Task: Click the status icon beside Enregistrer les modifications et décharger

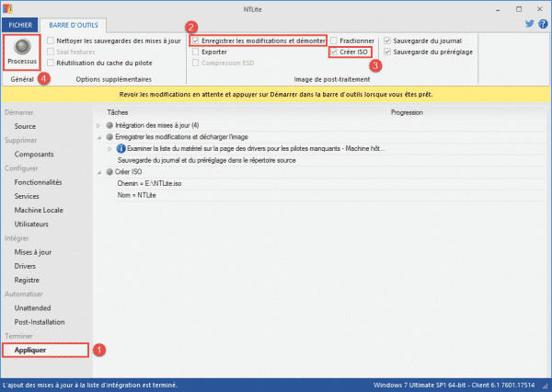Action: pos(109,137)
